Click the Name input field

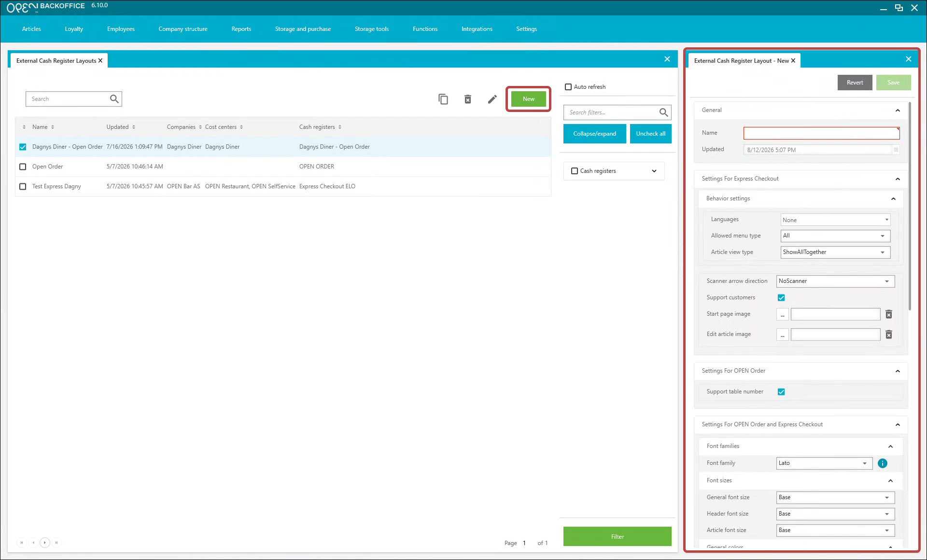pos(822,133)
